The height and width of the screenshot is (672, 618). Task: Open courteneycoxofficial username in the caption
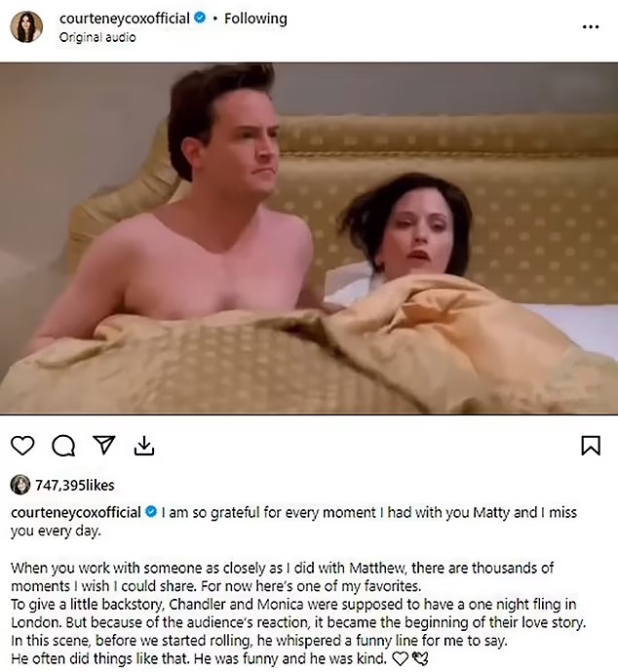tap(76, 512)
